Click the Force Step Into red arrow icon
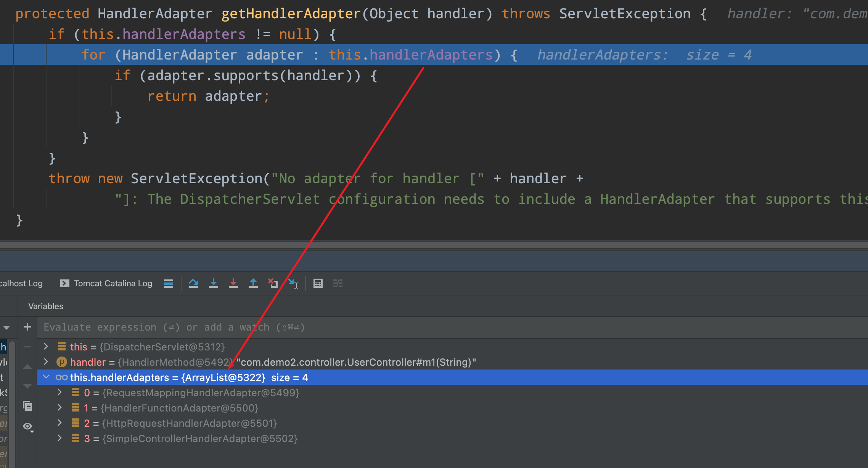This screenshot has height=468, width=868. [x=233, y=283]
